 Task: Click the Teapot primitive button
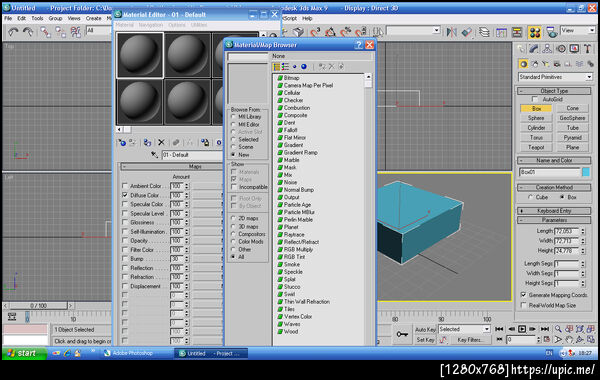(536, 147)
